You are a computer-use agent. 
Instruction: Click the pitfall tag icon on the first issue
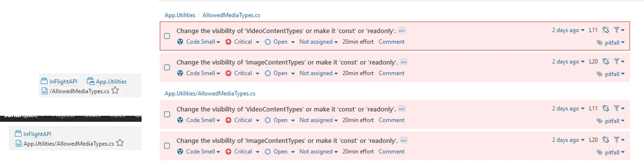point(599,43)
